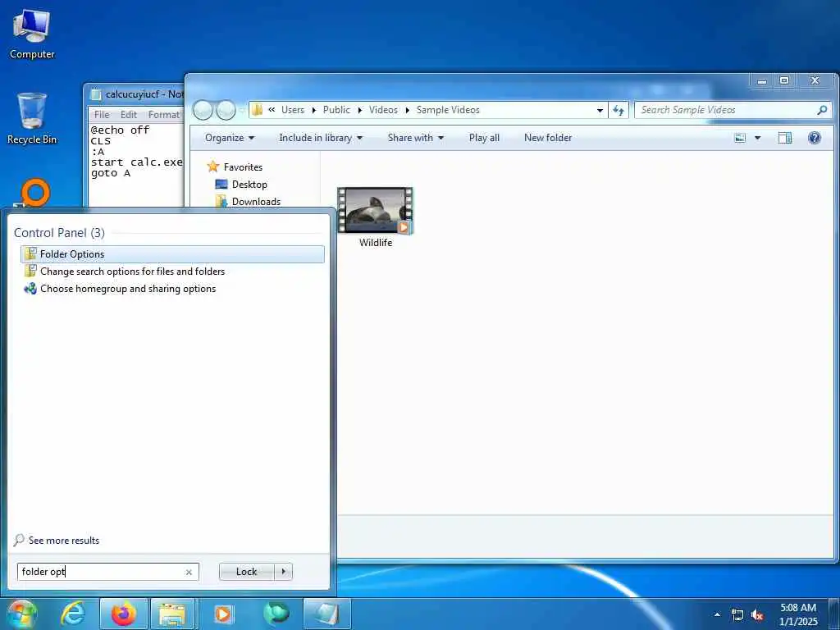Change your view icon in Explorer

coord(740,138)
